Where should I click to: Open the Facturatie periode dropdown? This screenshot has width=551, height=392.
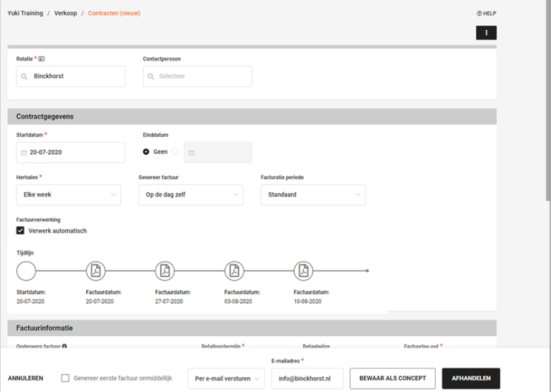[313, 195]
